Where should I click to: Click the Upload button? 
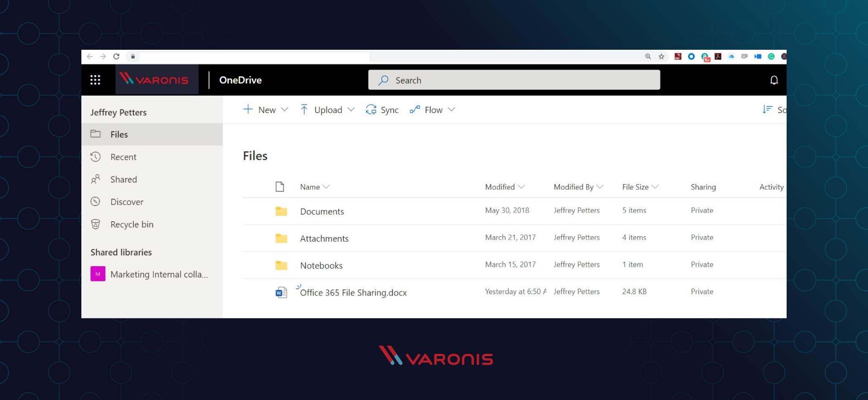click(x=321, y=110)
